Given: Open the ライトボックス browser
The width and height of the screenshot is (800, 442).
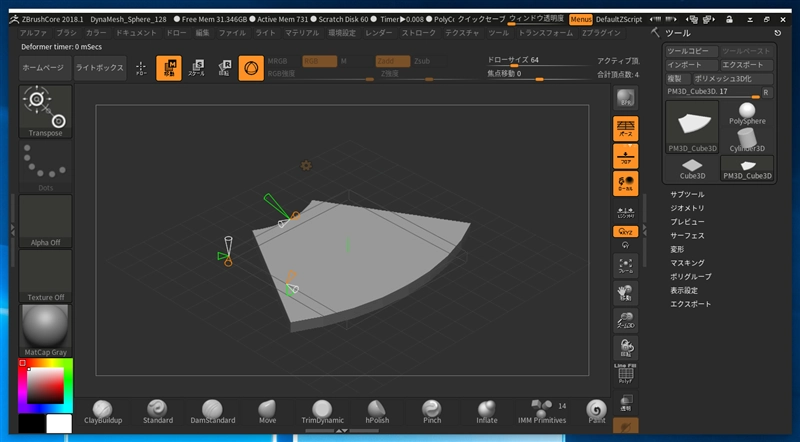Looking at the screenshot, I should click(x=99, y=68).
